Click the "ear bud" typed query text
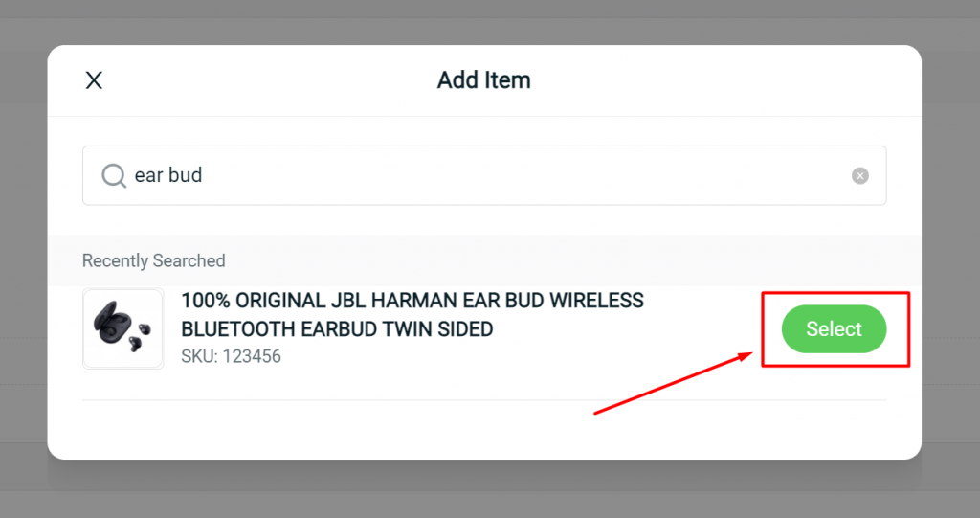The image size is (980, 518). point(168,175)
